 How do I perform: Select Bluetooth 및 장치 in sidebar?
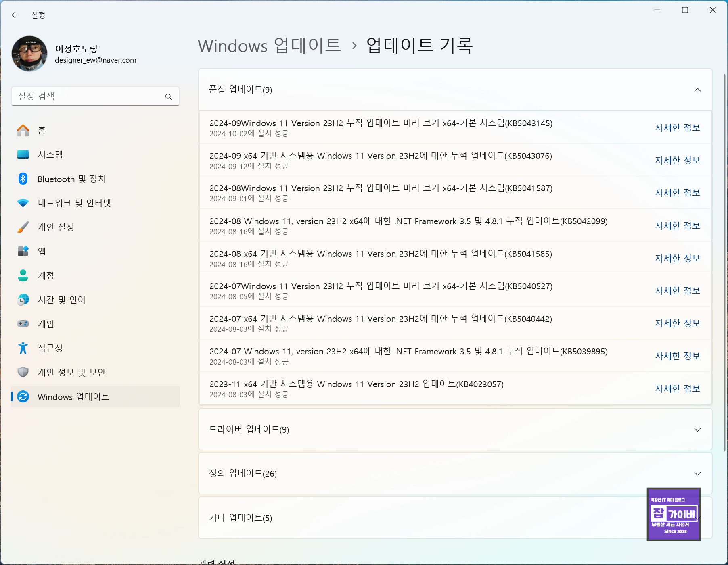95,179
